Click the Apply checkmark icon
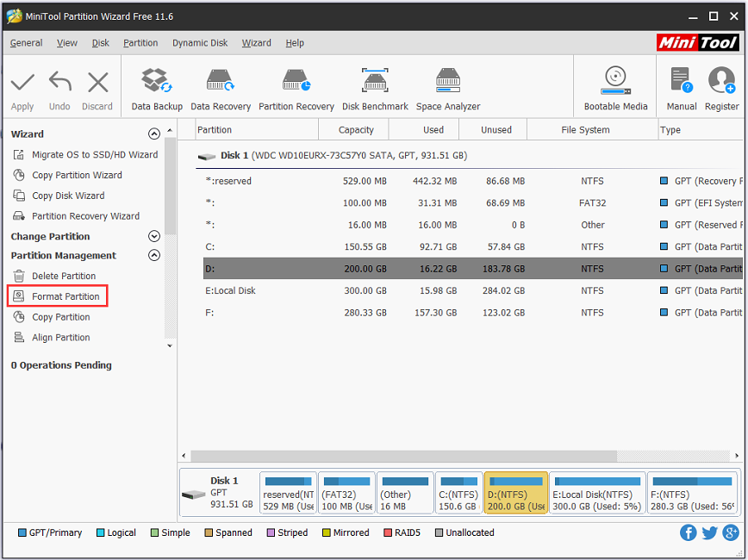This screenshot has height=560, width=748. 22,83
